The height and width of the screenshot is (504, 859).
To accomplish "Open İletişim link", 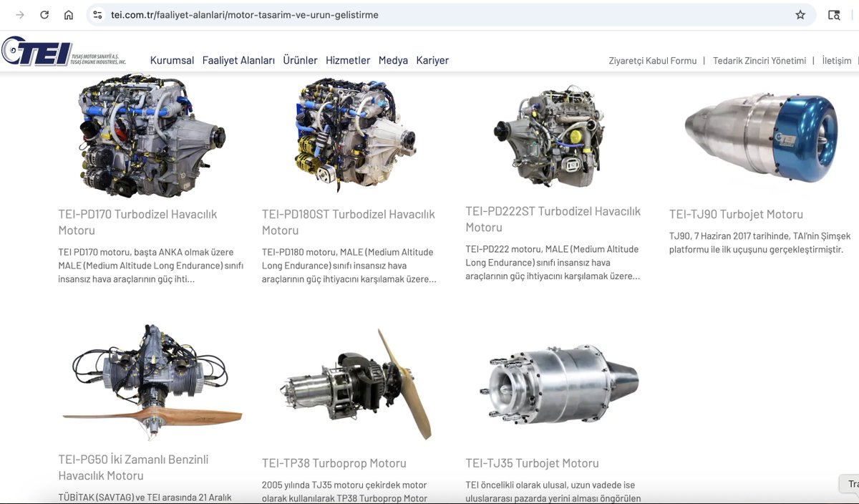I will [x=837, y=61].
